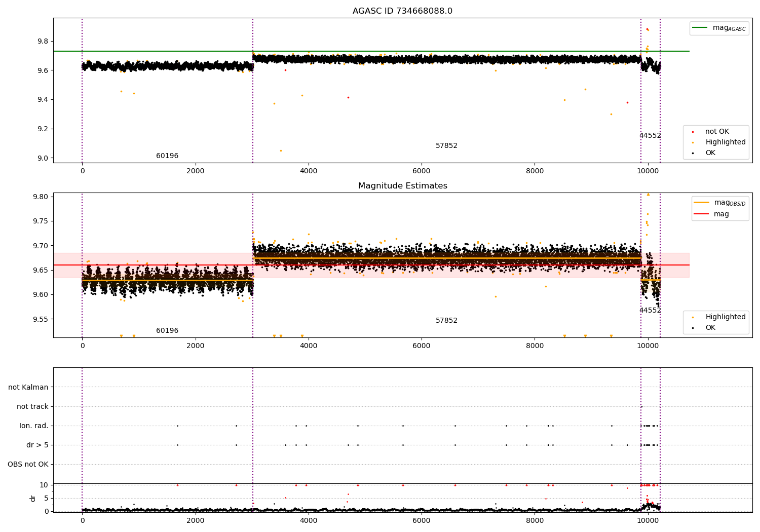Click obsid label "57852" in Magnitude Estimates panel

[x=446, y=321]
